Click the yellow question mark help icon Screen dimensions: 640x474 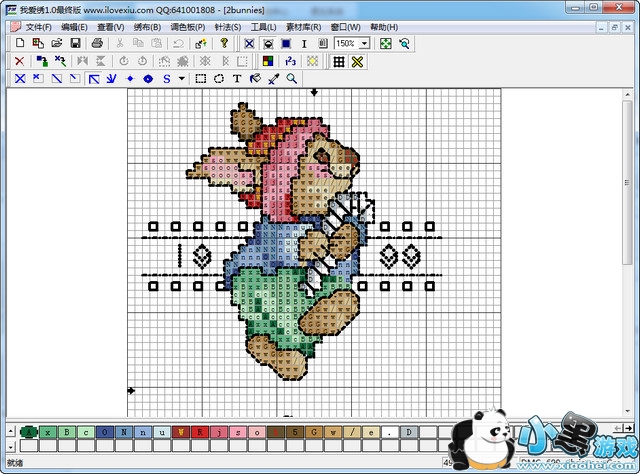(x=224, y=43)
